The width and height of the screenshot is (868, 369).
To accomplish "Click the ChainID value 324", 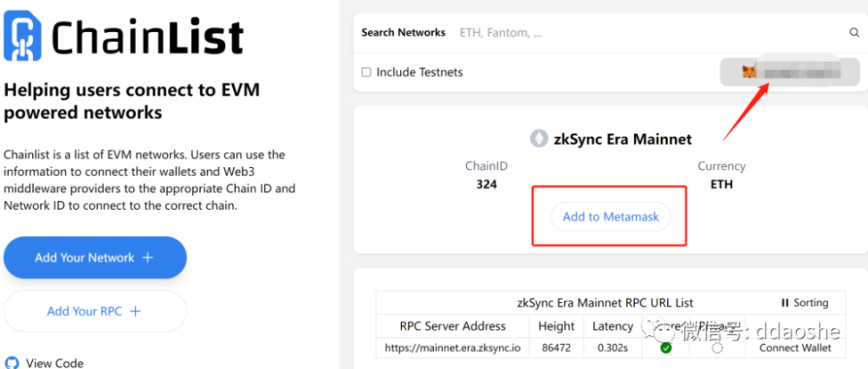I will tap(487, 185).
